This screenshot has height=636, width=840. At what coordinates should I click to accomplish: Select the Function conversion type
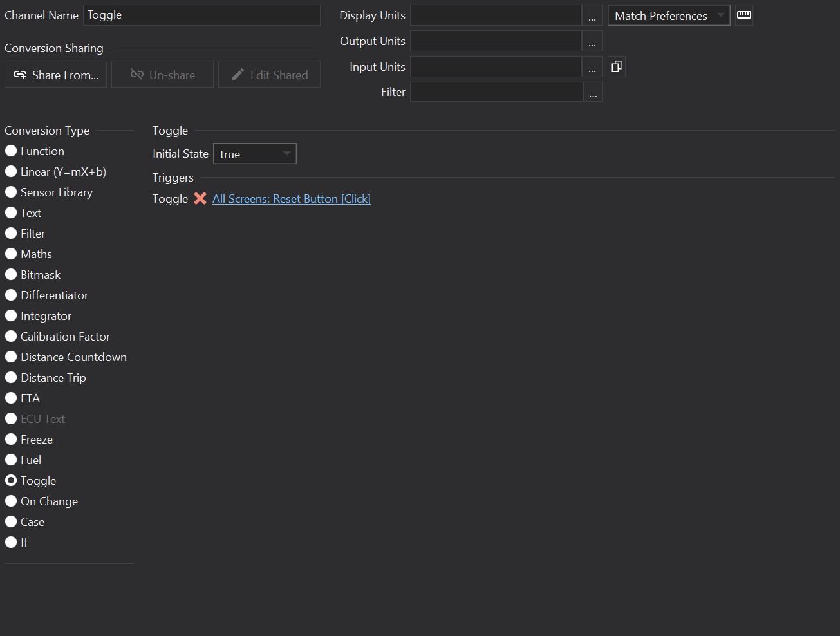11,151
